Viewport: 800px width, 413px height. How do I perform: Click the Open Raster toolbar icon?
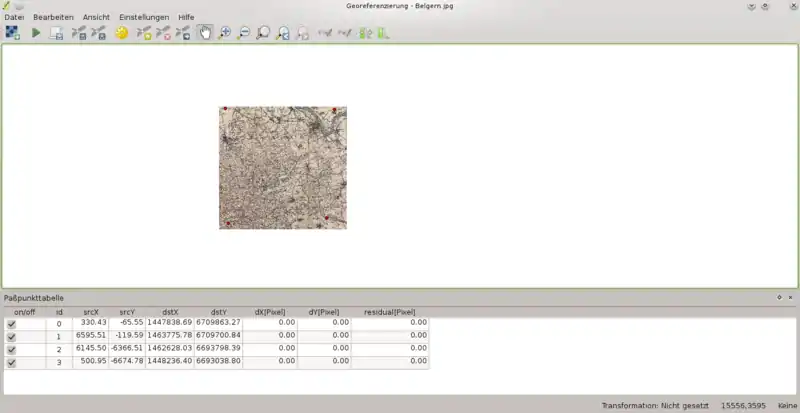pyautogui.click(x=12, y=33)
